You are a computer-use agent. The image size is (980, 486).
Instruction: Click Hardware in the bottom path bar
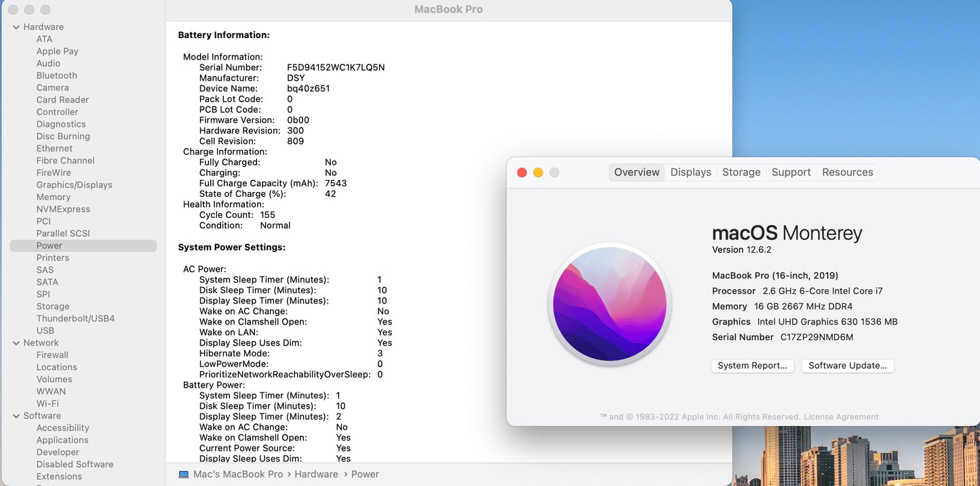tap(316, 474)
